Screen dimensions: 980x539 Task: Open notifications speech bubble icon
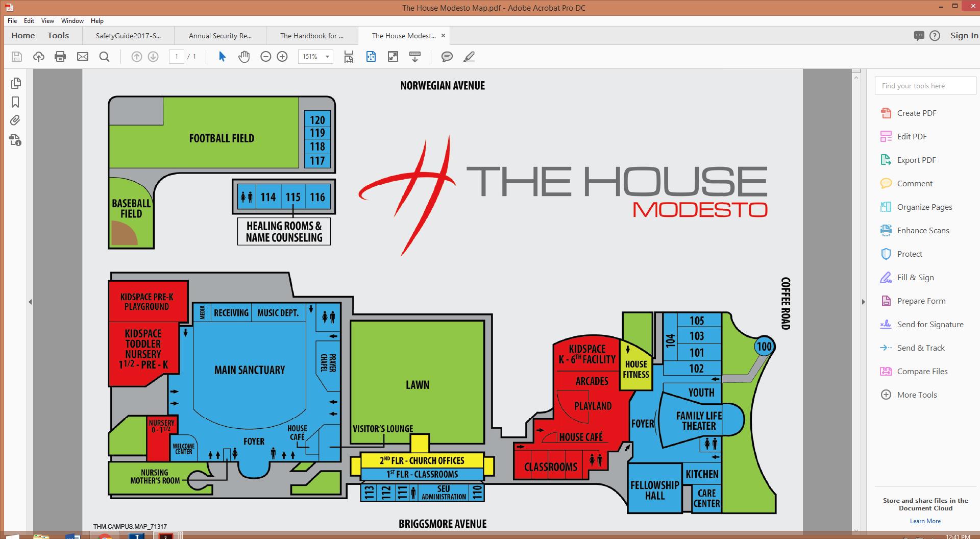pos(919,36)
